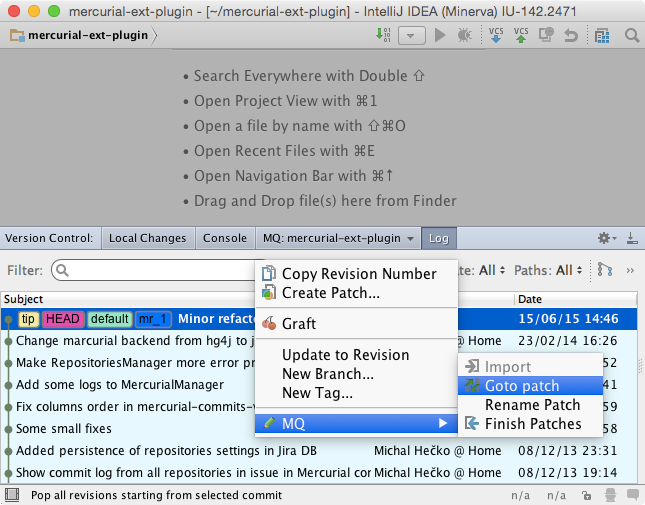
Task: Select Graft in the context menu
Action: pyautogui.click(x=356, y=324)
